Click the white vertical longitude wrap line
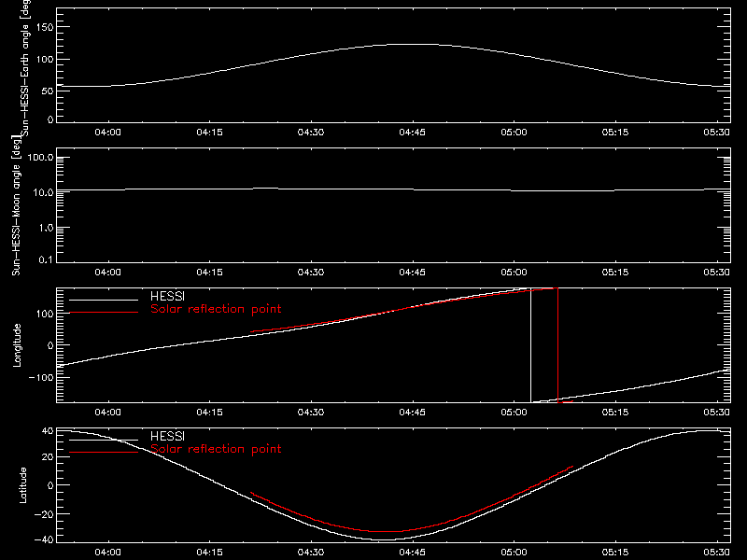Screen dimensions: 747x560 (530, 345)
